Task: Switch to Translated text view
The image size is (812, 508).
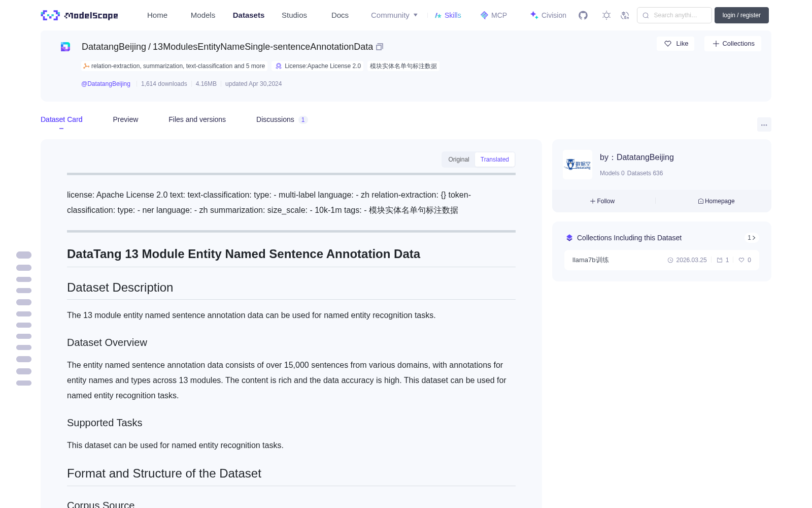Action: [x=495, y=160]
